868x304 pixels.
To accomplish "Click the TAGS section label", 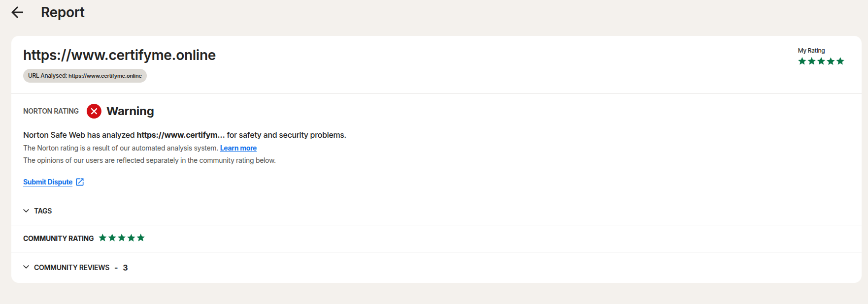I will click(43, 211).
